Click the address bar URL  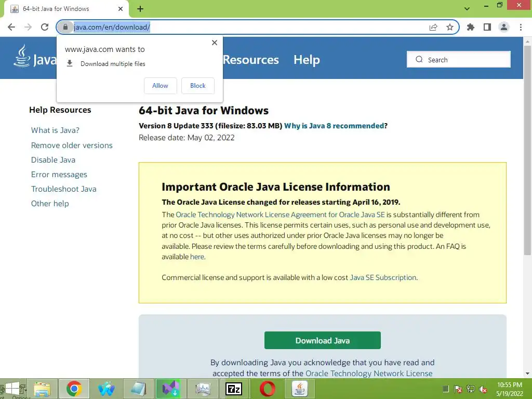click(112, 27)
